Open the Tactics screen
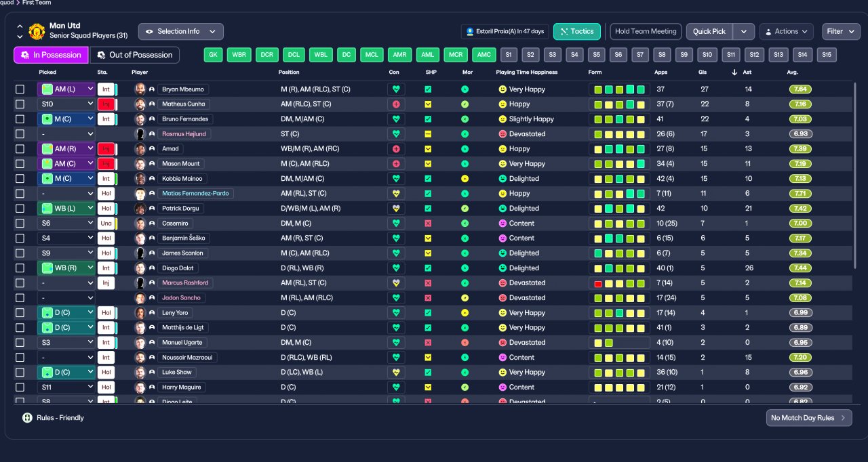868x462 pixels. [577, 32]
